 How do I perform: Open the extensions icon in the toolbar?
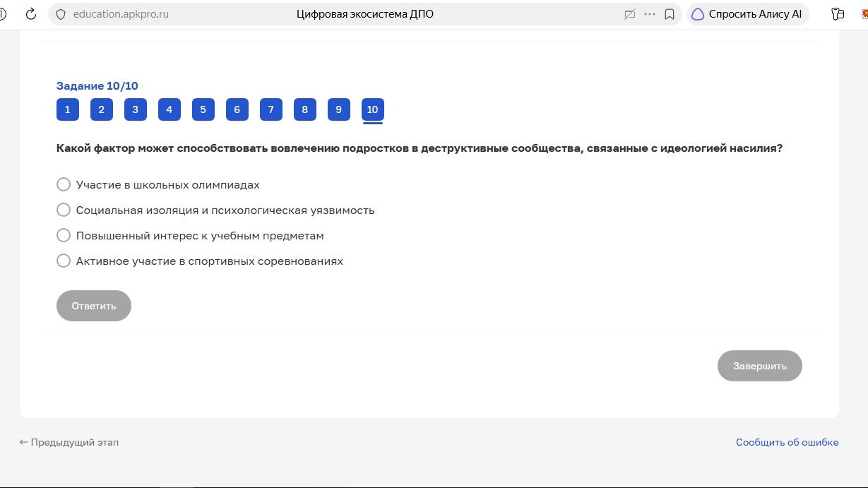pos(838,14)
